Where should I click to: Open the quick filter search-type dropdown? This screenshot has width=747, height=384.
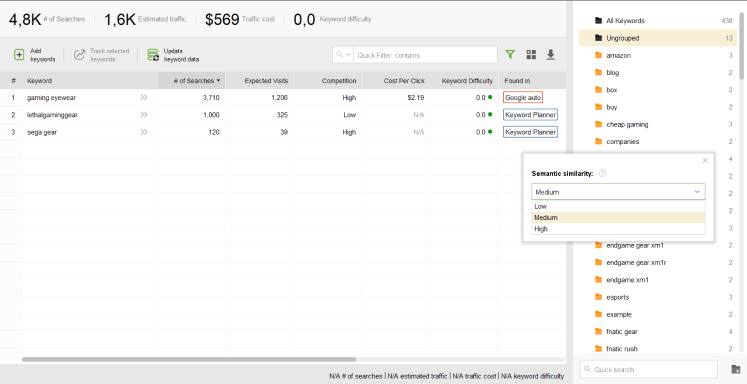[x=343, y=55]
